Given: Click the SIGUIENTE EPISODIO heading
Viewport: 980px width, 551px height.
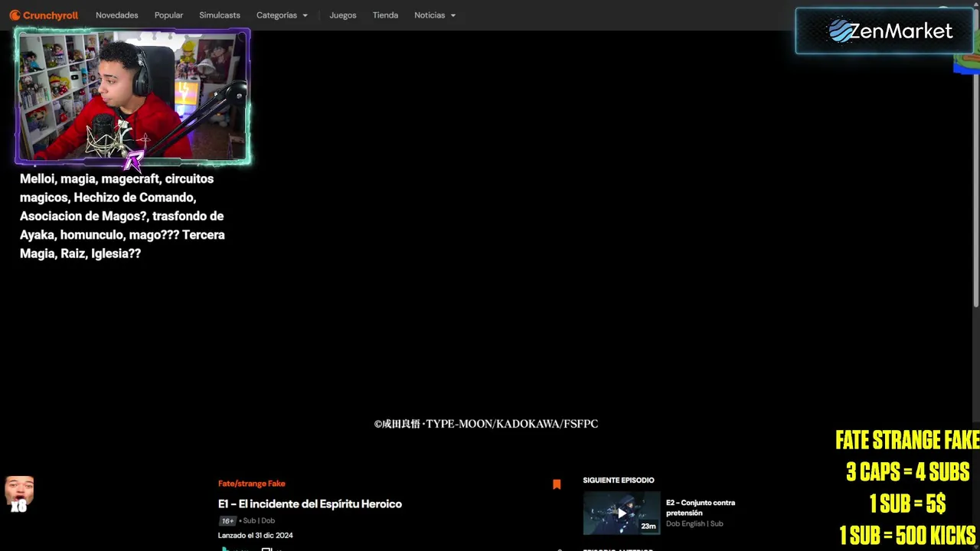Looking at the screenshot, I should (x=619, y=481).
